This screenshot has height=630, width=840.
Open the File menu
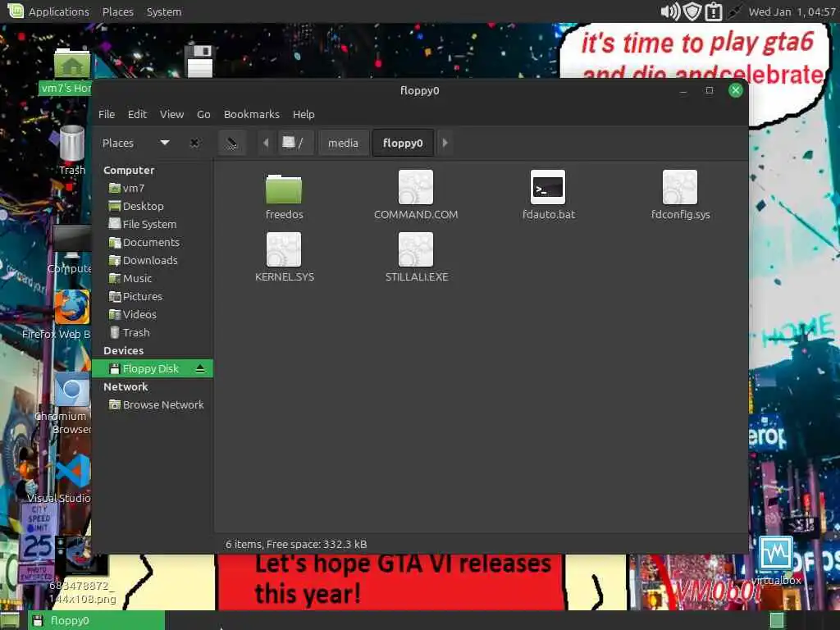(107, 114)
